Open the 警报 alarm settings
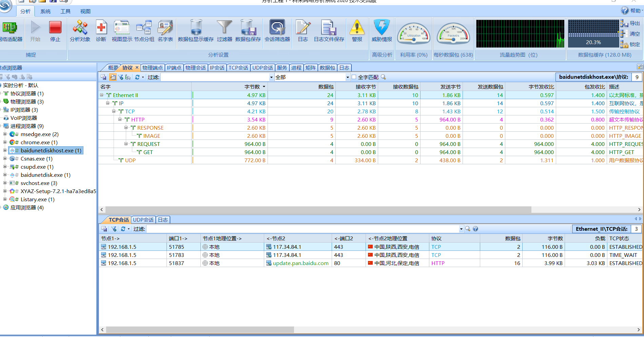Viewport: 644px width, 337px height. pyautogui.click(x=357, y=31)
